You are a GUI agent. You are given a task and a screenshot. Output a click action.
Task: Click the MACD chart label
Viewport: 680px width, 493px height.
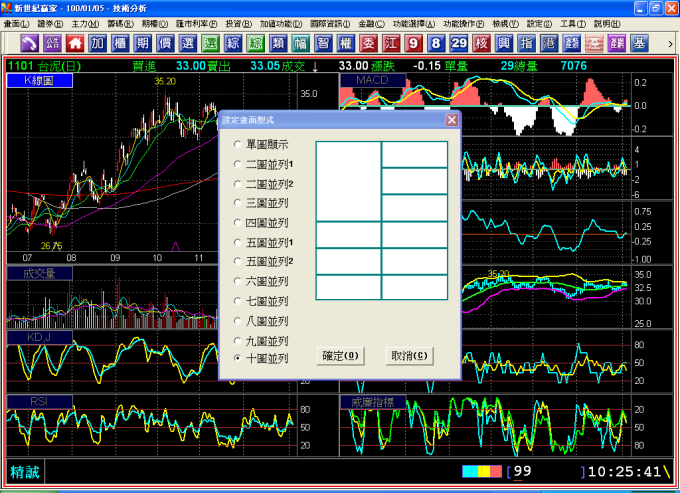[x=373, y=80]
